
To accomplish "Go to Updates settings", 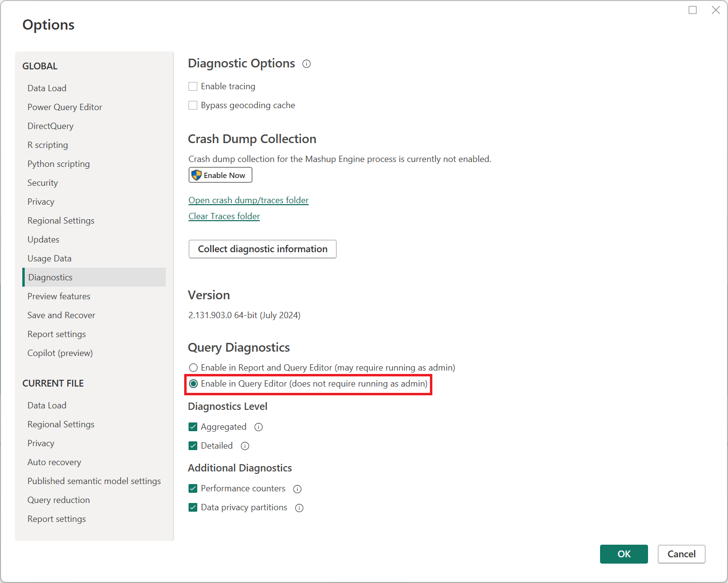I will click(x=94, y=240).
